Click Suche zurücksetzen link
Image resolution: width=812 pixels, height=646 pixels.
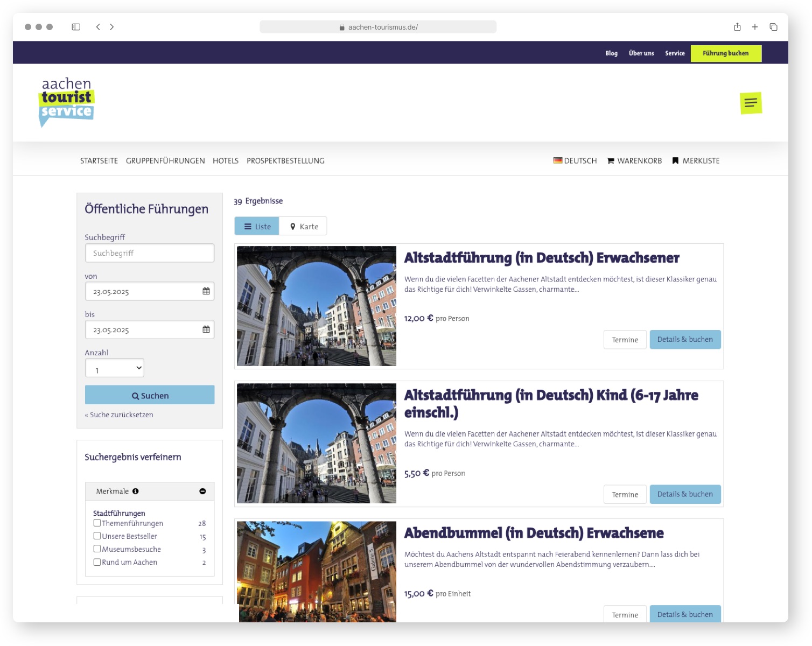[x=119, y=415]
